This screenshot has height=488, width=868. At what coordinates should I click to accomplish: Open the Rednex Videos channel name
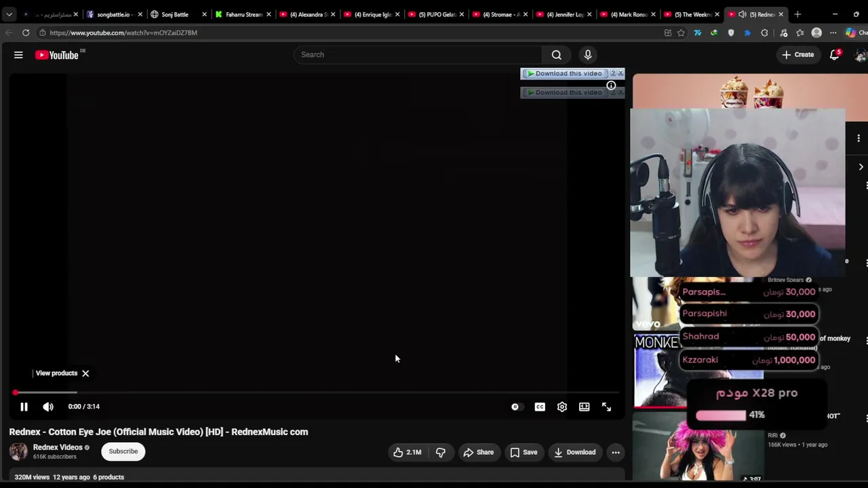[x=58, y=447]
